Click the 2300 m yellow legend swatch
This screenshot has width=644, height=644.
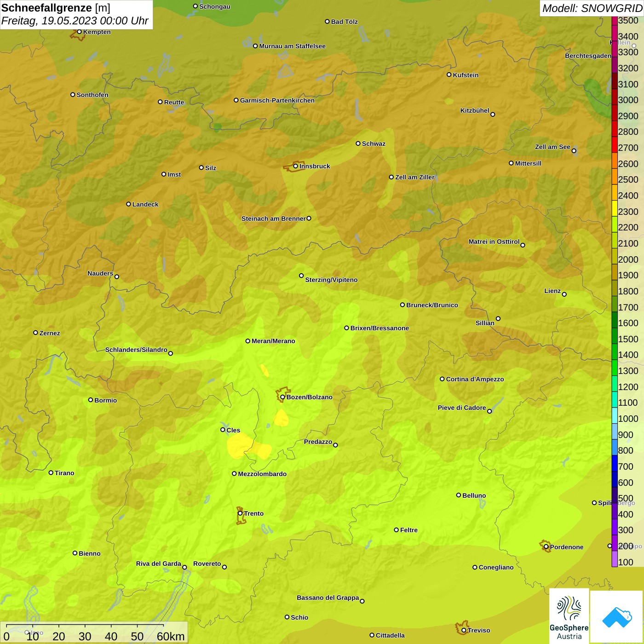tap(615, 208)
